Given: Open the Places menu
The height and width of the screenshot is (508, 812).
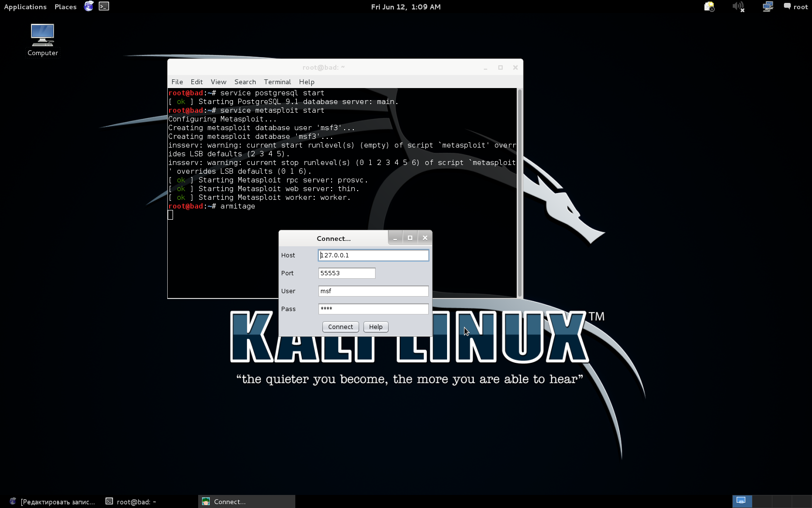Looking at the screenshot, I should pos(65,7).
